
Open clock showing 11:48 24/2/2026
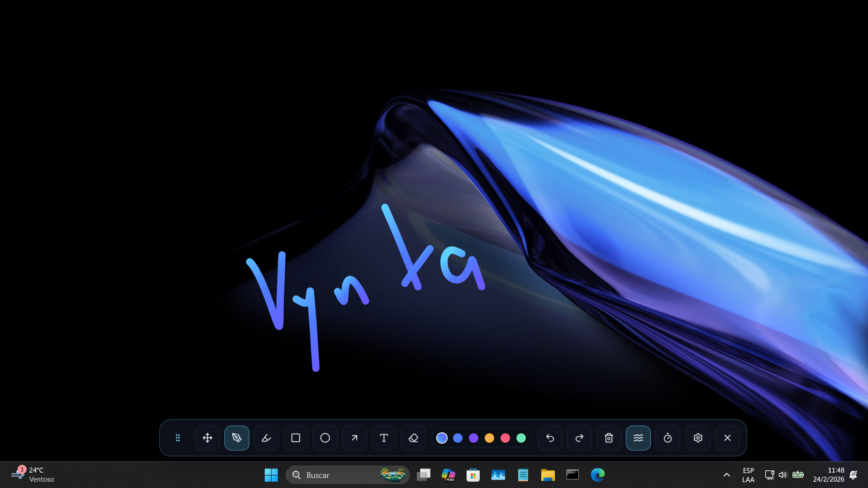pos(829,475)
